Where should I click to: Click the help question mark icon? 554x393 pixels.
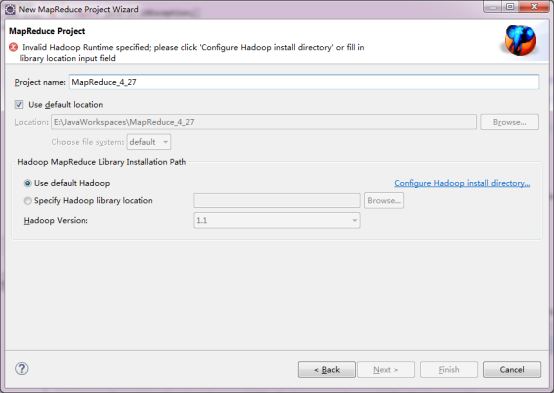22,369
